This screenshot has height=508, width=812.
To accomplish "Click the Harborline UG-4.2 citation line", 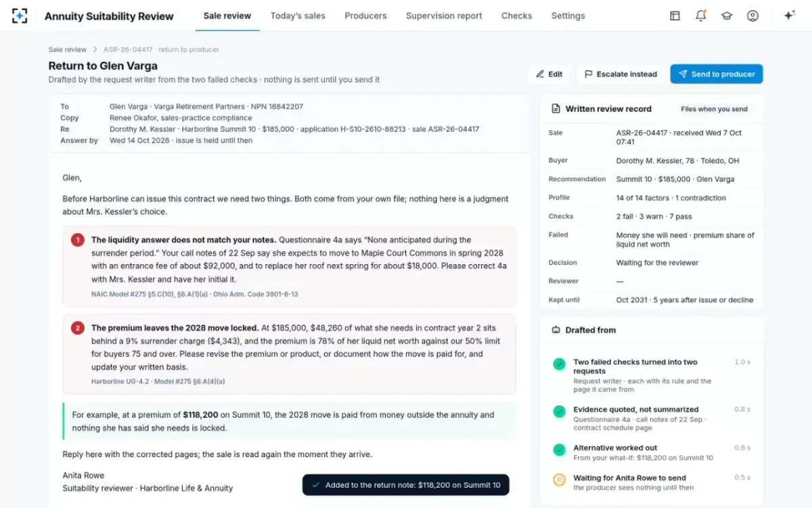I will click(x=158, y=381).
